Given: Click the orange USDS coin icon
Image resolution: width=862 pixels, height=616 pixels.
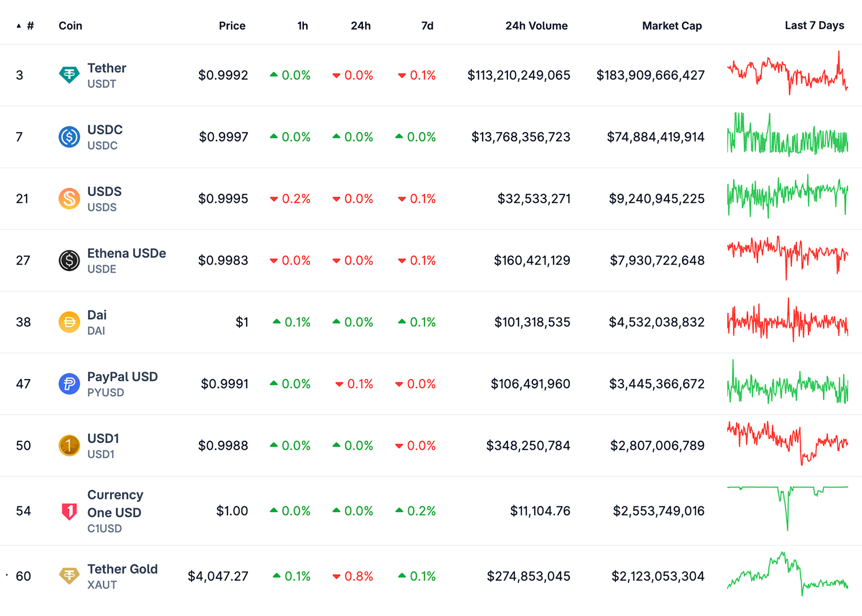Looking at the screenshot, I should click(x=69, y=198).
